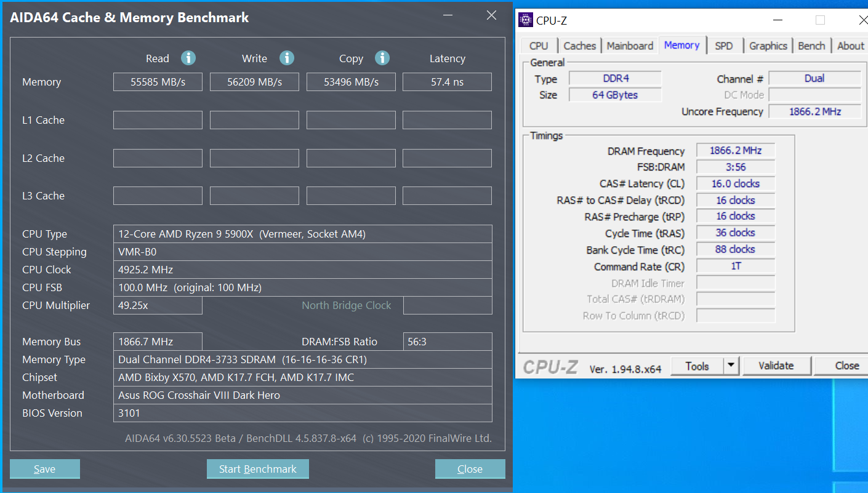
Task: Click the Memory Write value 56209 MB/s
Action: [254, 82]
